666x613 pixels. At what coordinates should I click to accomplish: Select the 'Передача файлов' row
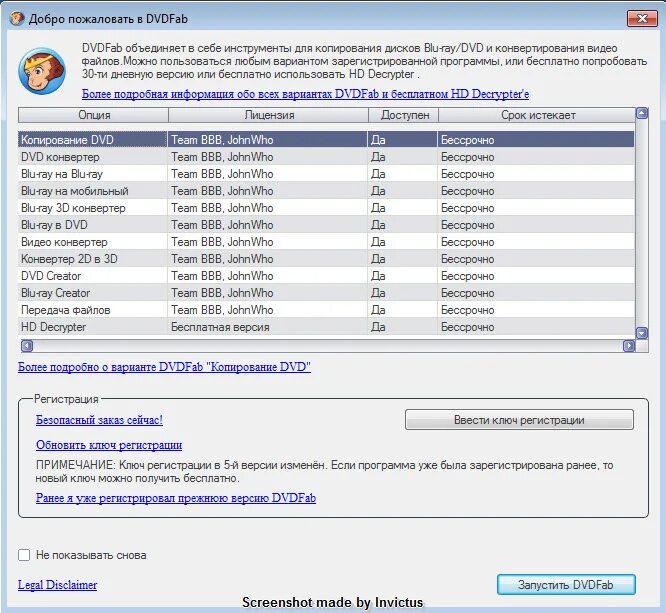(x=326, y=310)
